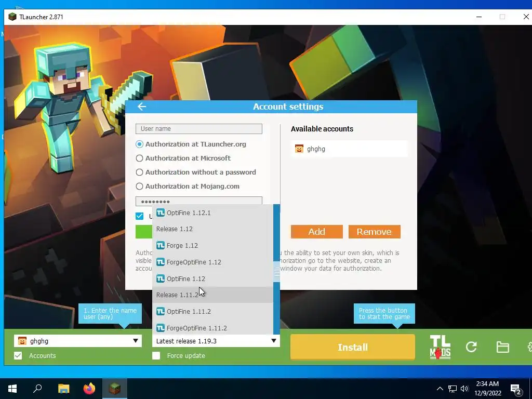
Task: Choose ForgeOptiFine 1.11.2 from list
Action: pyautogui.click(x=212, y=328)
